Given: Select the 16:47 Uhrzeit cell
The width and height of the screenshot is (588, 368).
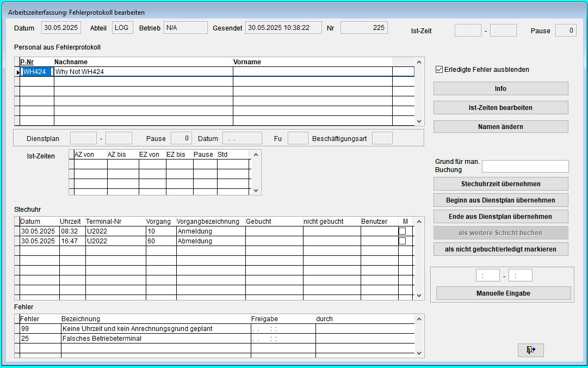Looking at the screenshot, I should click(x=73, y=241).
